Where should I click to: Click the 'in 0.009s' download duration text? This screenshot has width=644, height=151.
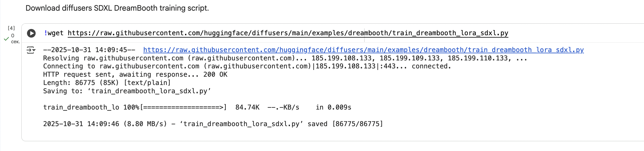[333, 107]
